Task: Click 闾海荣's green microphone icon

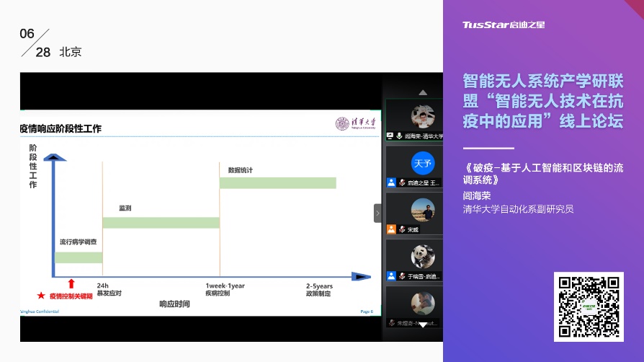Action: (399, 136)
